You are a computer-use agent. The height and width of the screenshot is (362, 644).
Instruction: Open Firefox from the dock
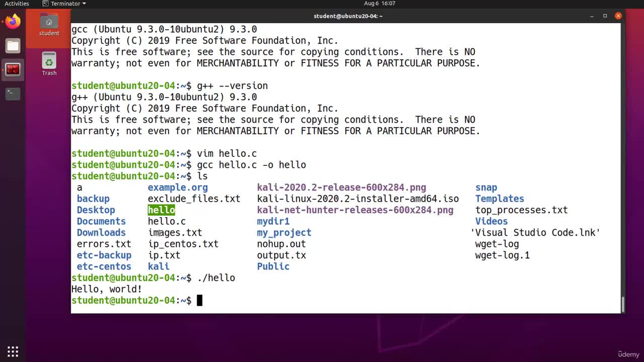click(13, 21)
